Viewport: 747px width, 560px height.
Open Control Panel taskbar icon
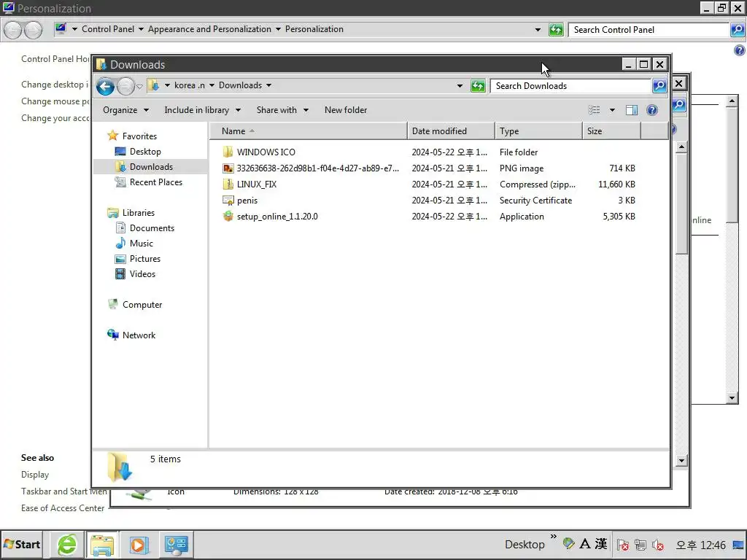tap(176, 545)
